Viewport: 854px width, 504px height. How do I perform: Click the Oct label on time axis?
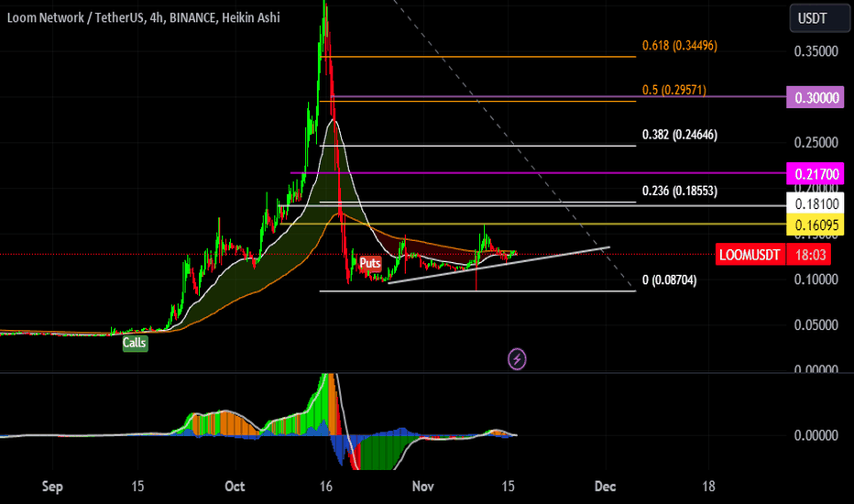coord(235,486)
